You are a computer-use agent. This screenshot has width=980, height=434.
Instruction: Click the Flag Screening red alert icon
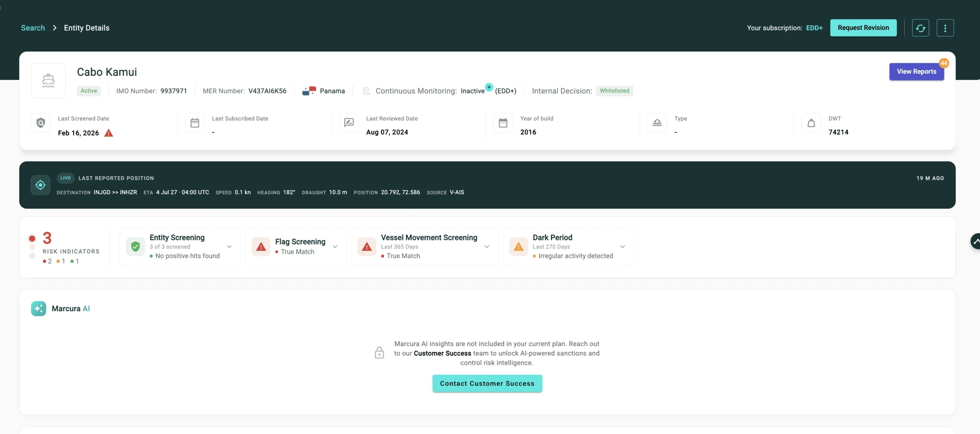(x=261, y=246)
